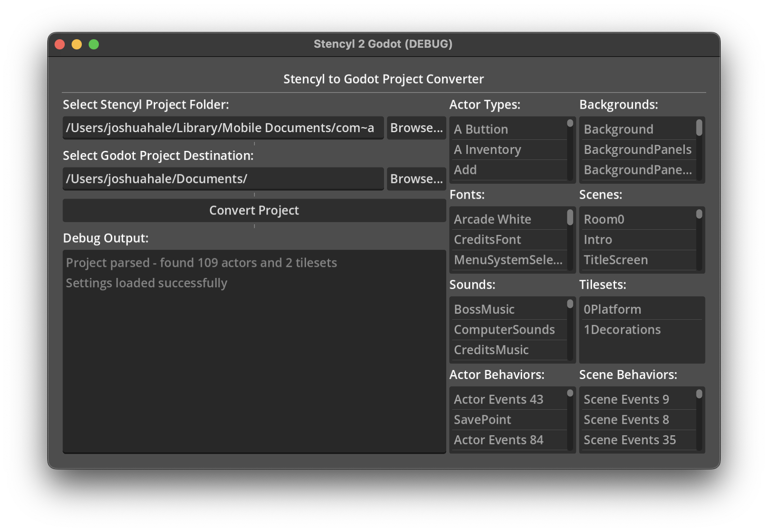Click the Scenes list scrollbar

coord(699,240)
